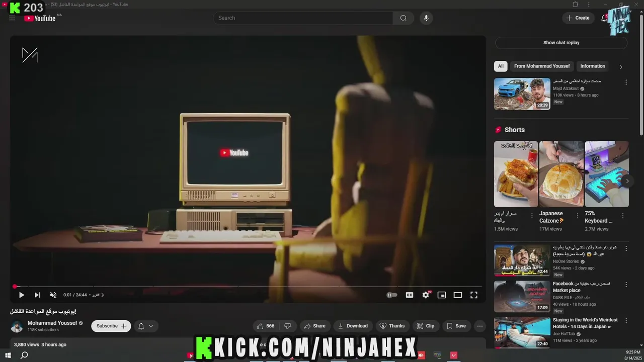
Task: Skip to the next video
Action: point(37,295)
